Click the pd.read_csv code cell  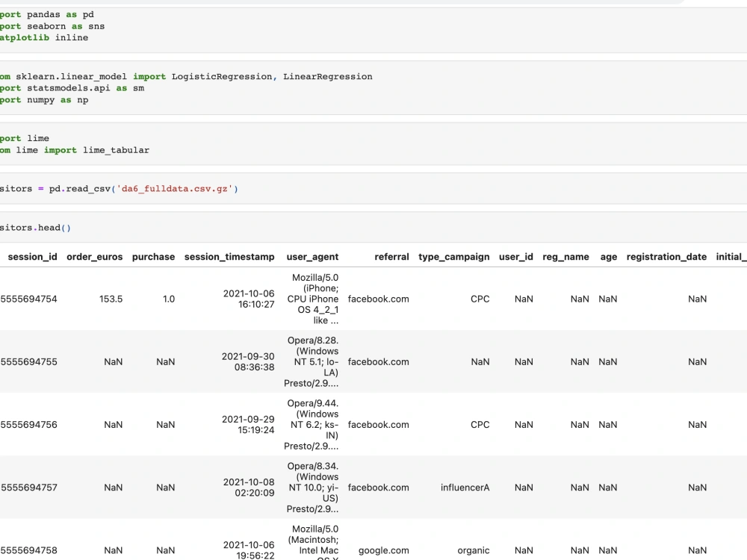point(112,188)
